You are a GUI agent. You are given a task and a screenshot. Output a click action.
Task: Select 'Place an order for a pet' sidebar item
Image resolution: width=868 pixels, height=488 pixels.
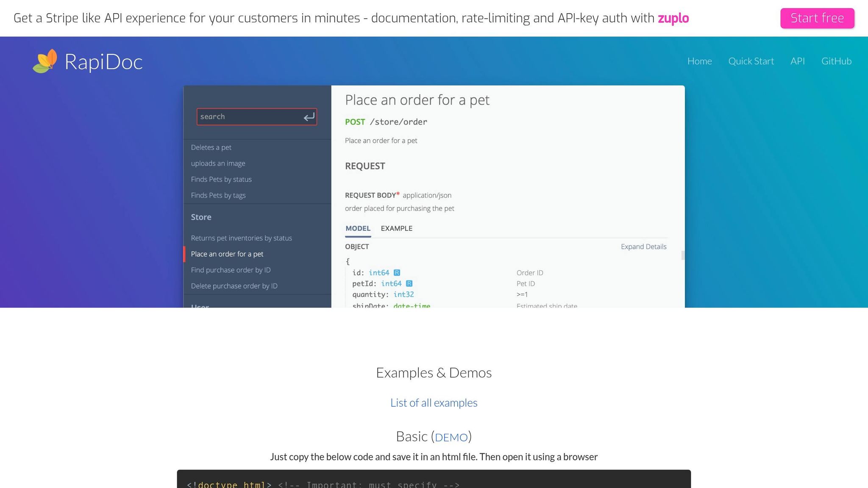click(x=227, y=254)
